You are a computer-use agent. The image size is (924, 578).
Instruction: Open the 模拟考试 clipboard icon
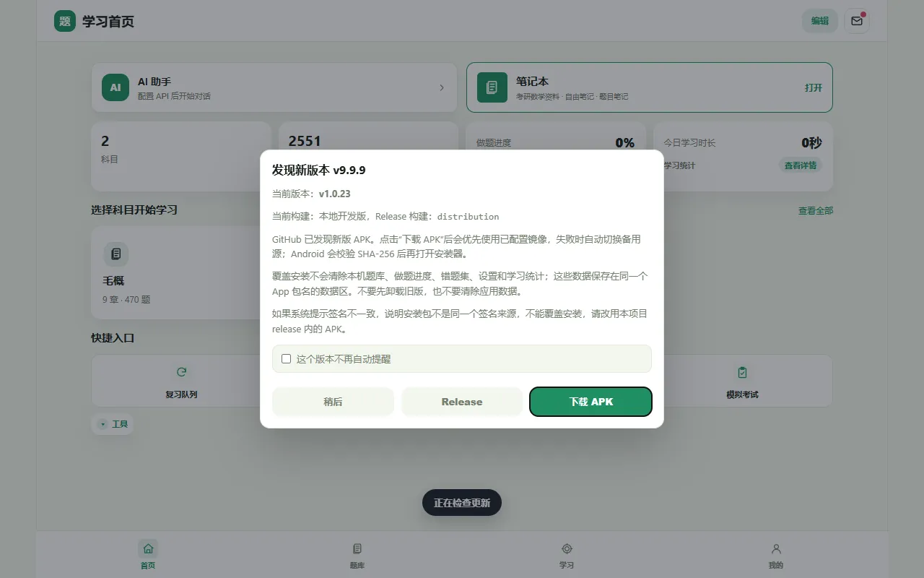(x=742, y=372)
